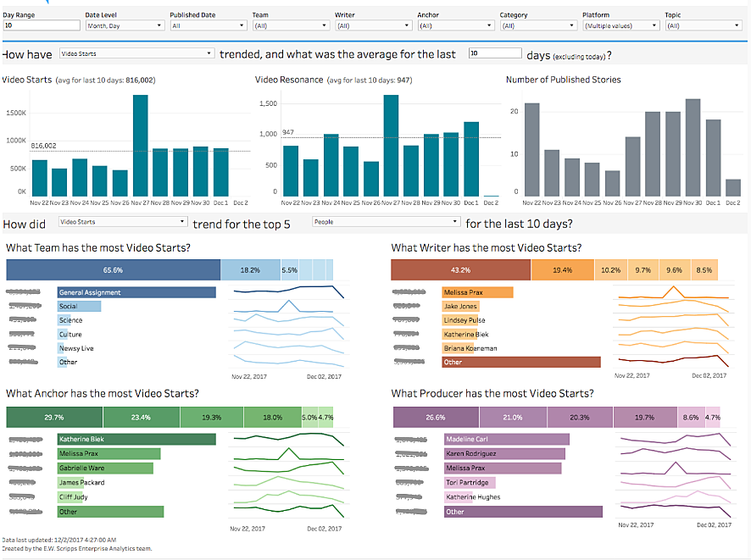Open the Date Level dropdown
Screen dimensions: 751x560
tap(123, 26)
